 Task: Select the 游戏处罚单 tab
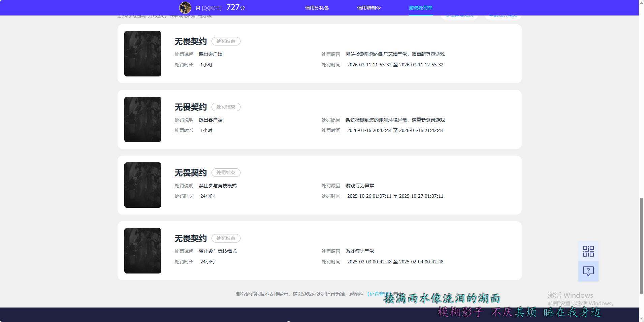click(x=420, y=7)
